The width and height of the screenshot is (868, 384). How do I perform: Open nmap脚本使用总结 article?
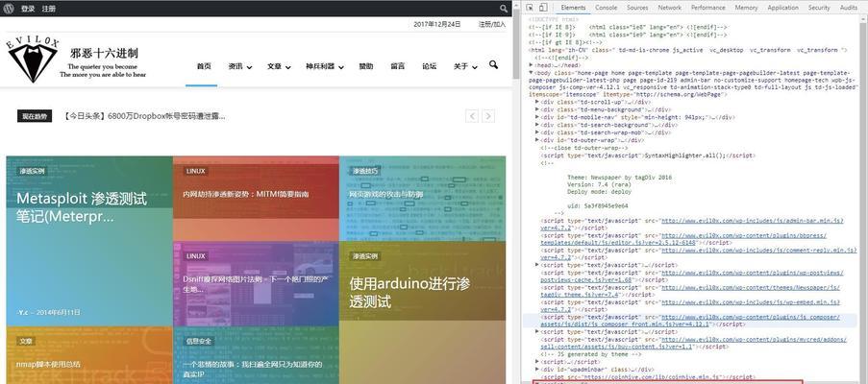48,364
